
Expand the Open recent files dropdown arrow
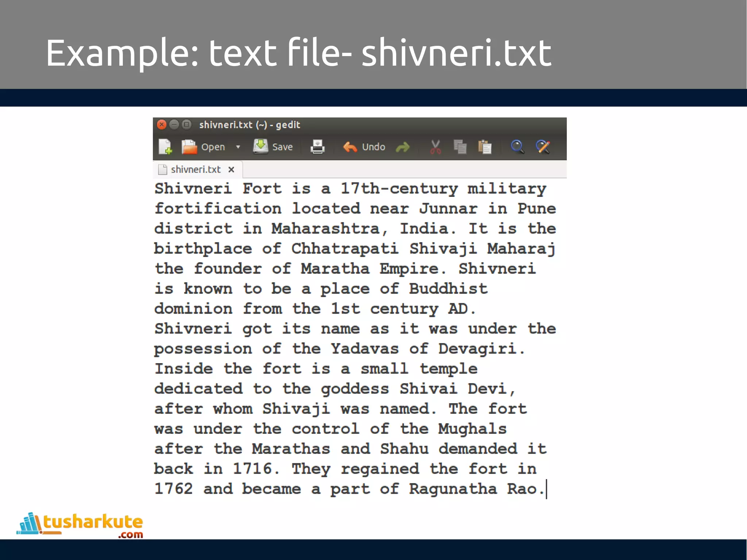238,147
